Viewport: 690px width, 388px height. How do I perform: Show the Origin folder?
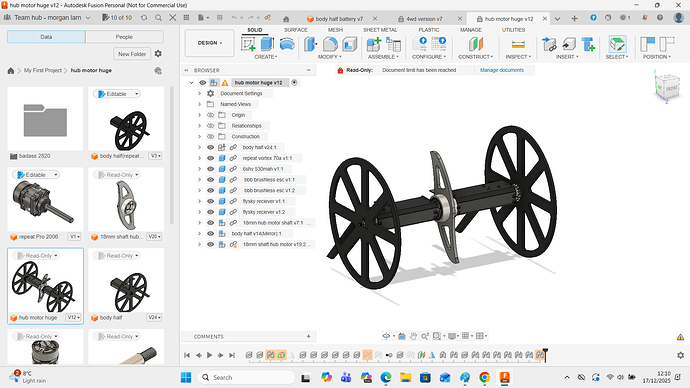tap(210, 115)
